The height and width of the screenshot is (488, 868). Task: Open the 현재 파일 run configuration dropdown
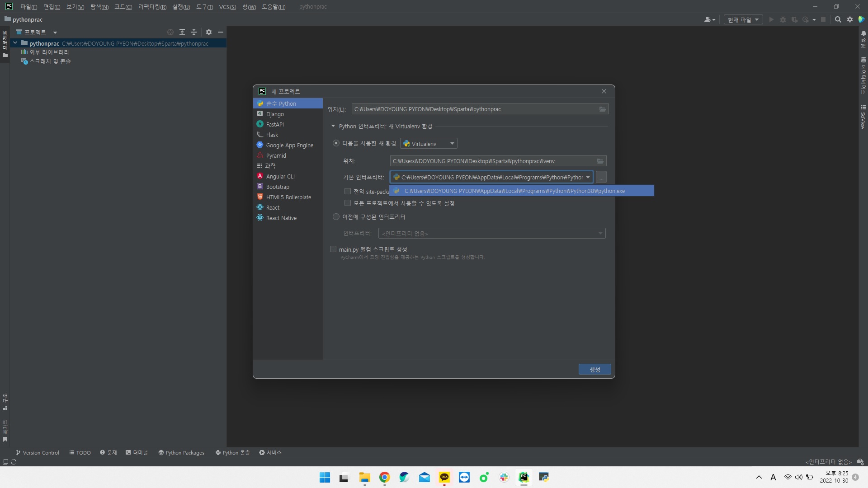(x=743, y=19)
